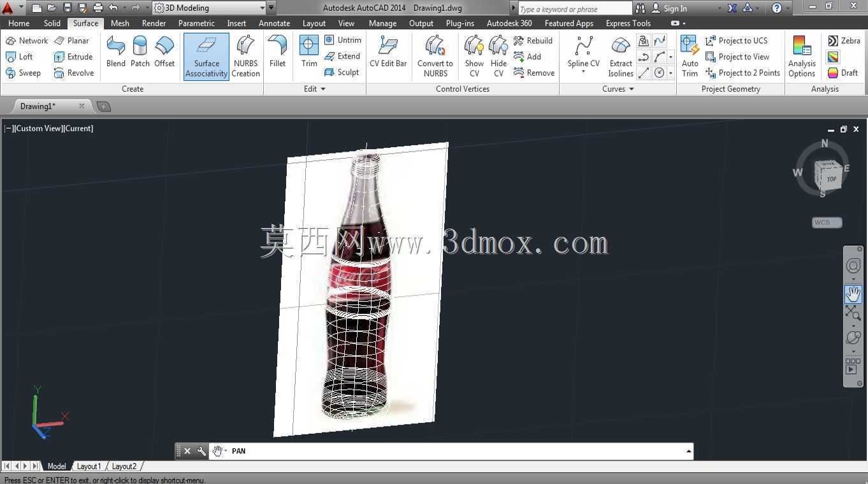This screenshot has width=868, height=484.
Task: Enable Pan tool in navigation bar
Action: (x=853, y=294)
